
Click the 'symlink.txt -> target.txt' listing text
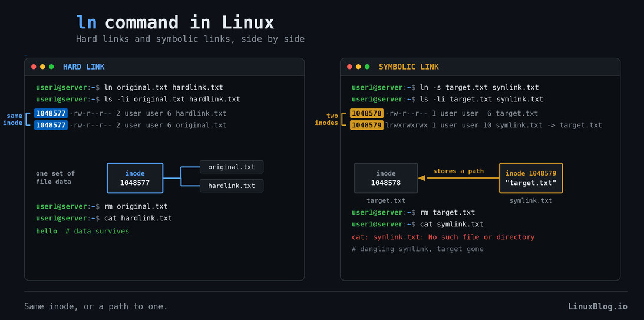coord(549,125)
